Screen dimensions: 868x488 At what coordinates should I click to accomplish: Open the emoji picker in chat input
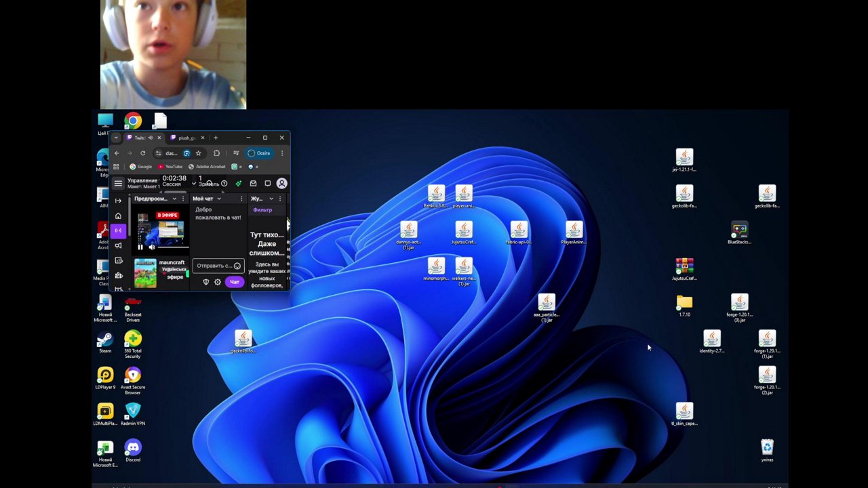click(237, 266)
